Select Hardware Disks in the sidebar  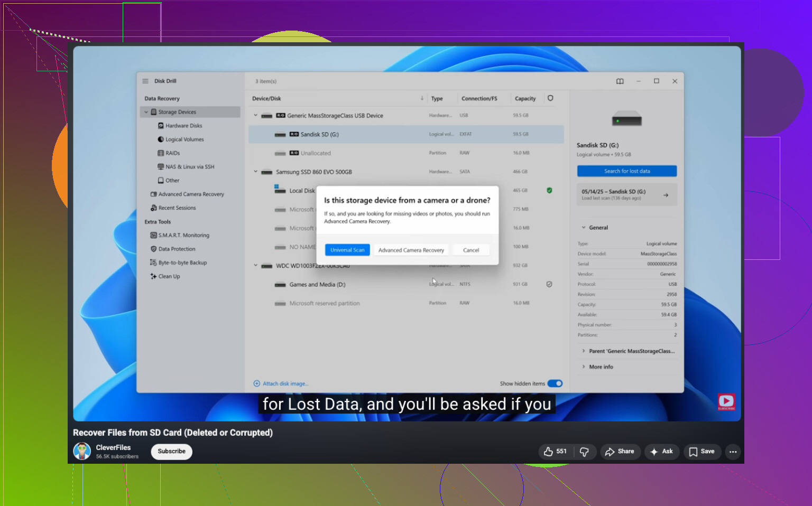pyautogui.click(x=184, y=126)
